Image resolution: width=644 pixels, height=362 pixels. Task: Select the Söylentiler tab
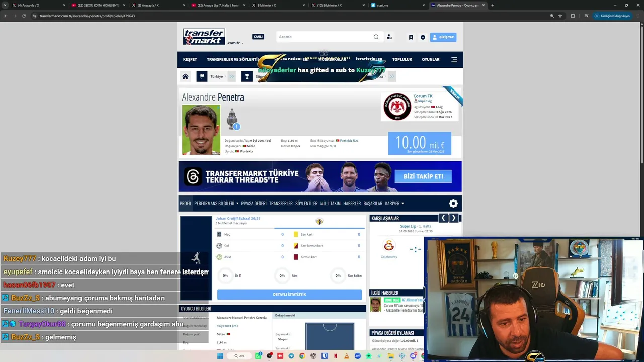[x=306, y=203]
